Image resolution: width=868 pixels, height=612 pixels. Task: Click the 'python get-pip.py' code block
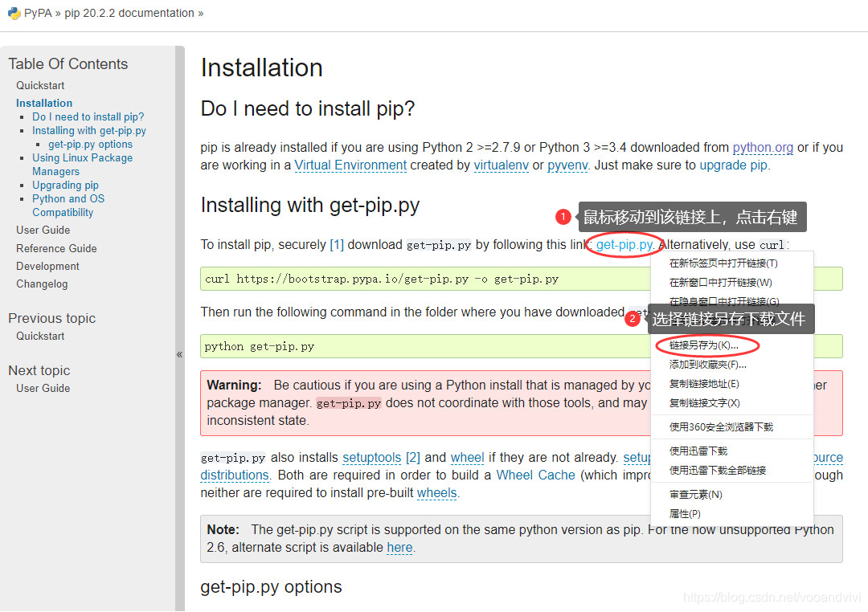point(425,346)
